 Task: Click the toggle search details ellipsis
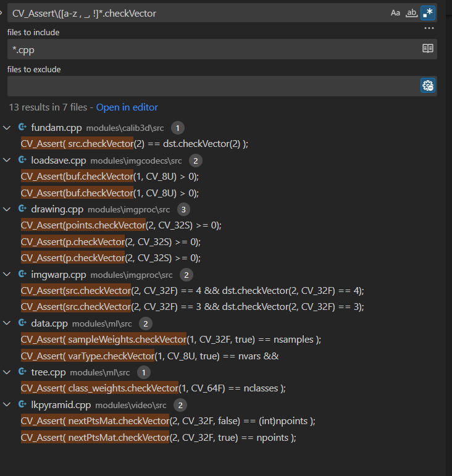tap(429, 28)
